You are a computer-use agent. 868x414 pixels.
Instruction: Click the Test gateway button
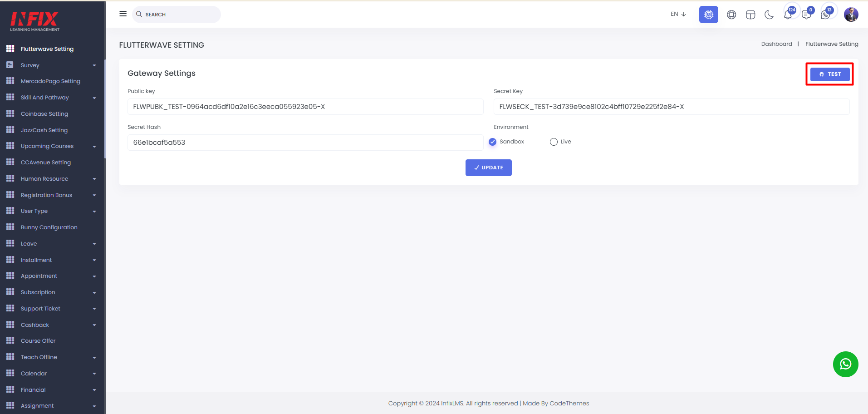click(x=830, y=74)
